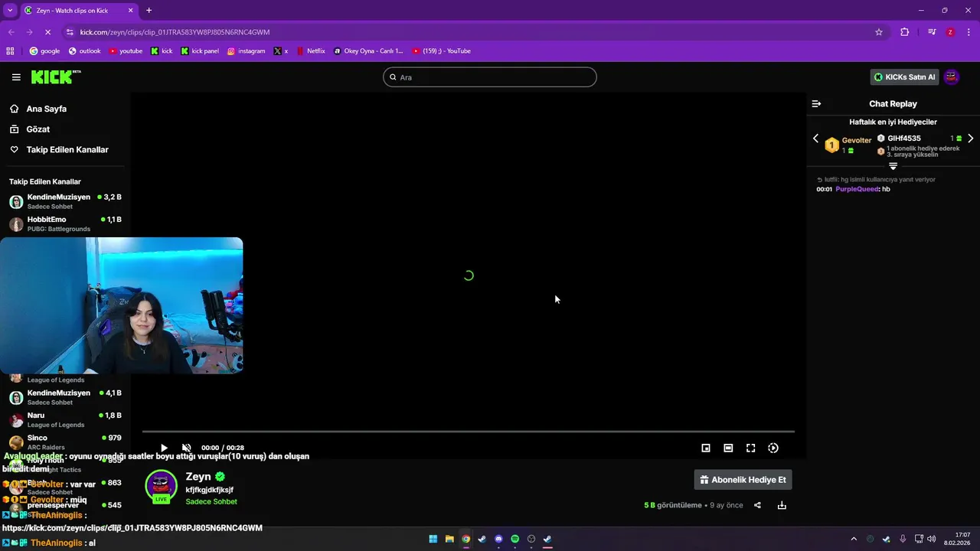The height and width of the screenshot is (551, 980).
Task: Open browser extensions puzzle icon
Action: 905,32
